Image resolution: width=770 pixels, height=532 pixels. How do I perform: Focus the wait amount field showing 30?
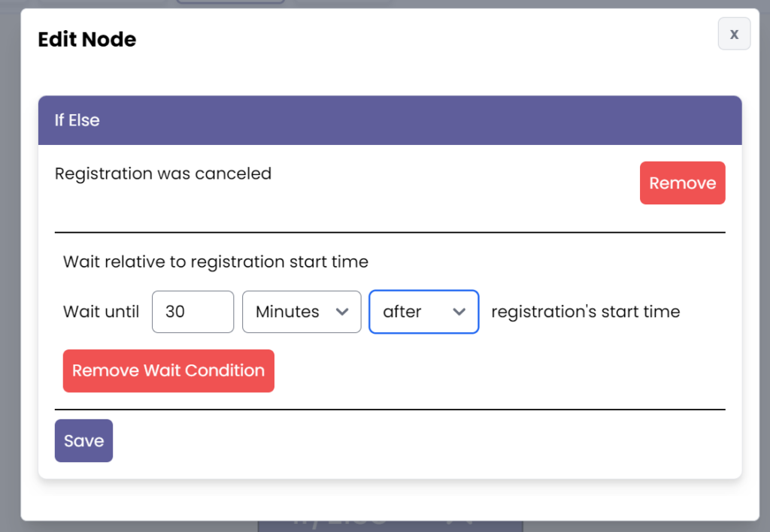192,312
